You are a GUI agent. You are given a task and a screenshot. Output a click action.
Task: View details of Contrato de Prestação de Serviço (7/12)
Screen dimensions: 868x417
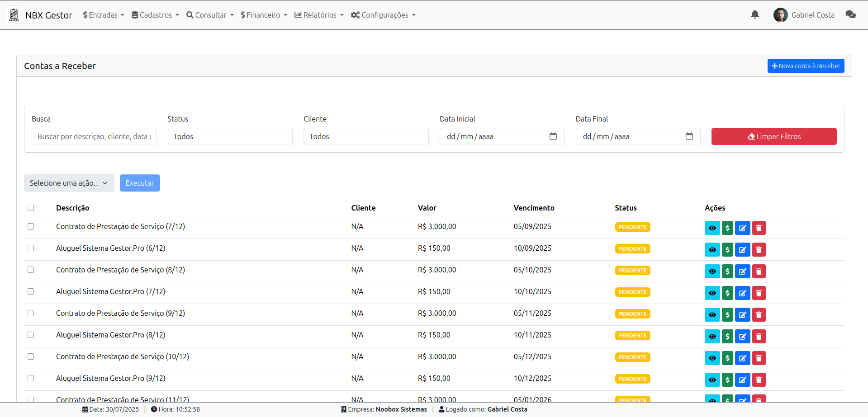[x=712, y=228]
